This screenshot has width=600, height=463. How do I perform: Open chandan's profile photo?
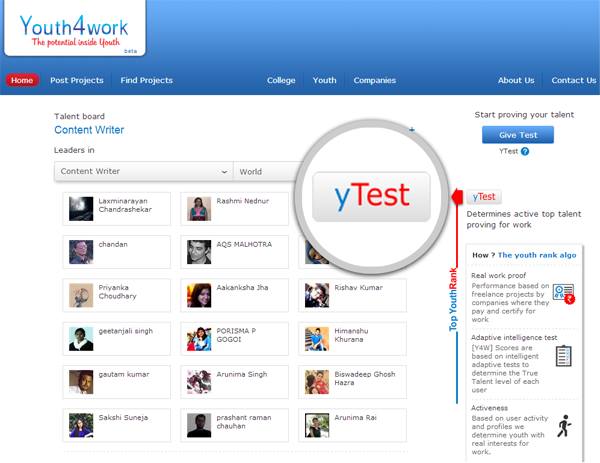coord(81,252)
